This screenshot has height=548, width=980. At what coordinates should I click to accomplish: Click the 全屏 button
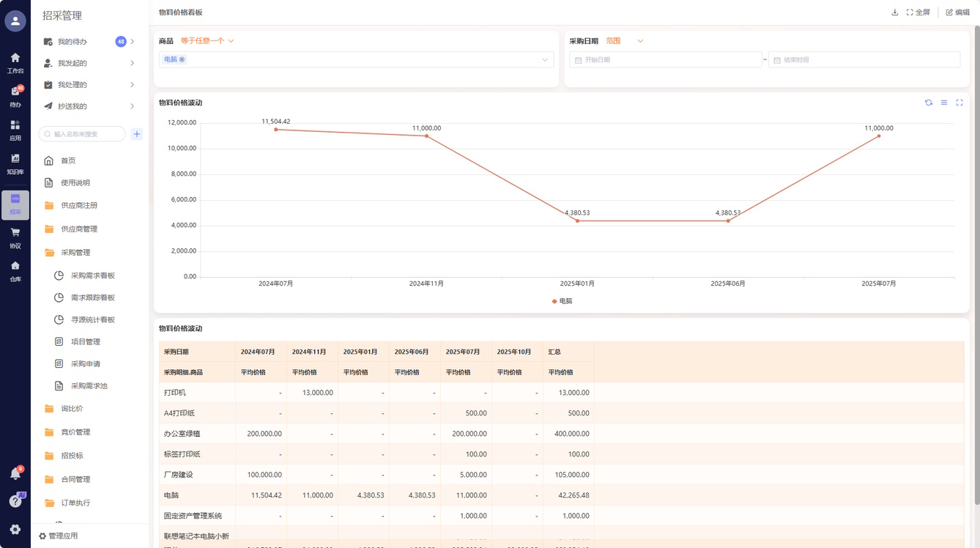click(x=918, y=12)
